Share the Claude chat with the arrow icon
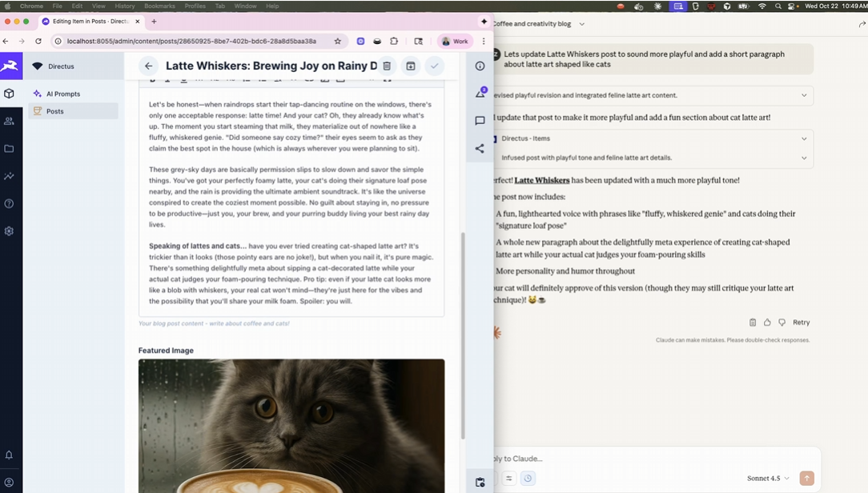This screenshot has height=493, width=868. tap(862, 24)
